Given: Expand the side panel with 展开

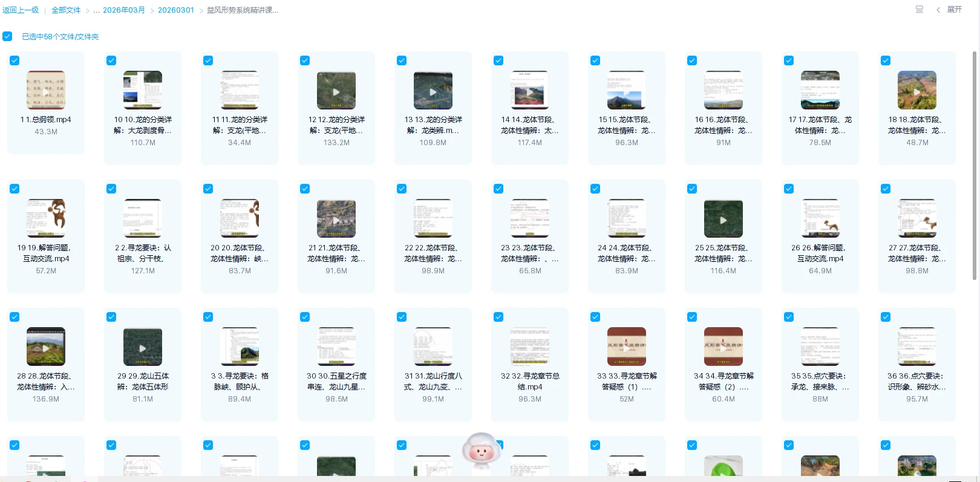Looking at the screenshot, I should [x=950, y=10].
